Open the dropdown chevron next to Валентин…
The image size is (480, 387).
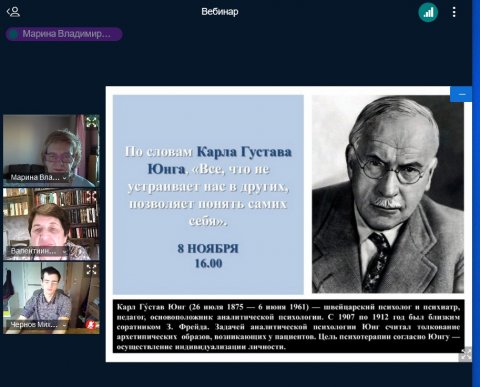pos(64,252)
